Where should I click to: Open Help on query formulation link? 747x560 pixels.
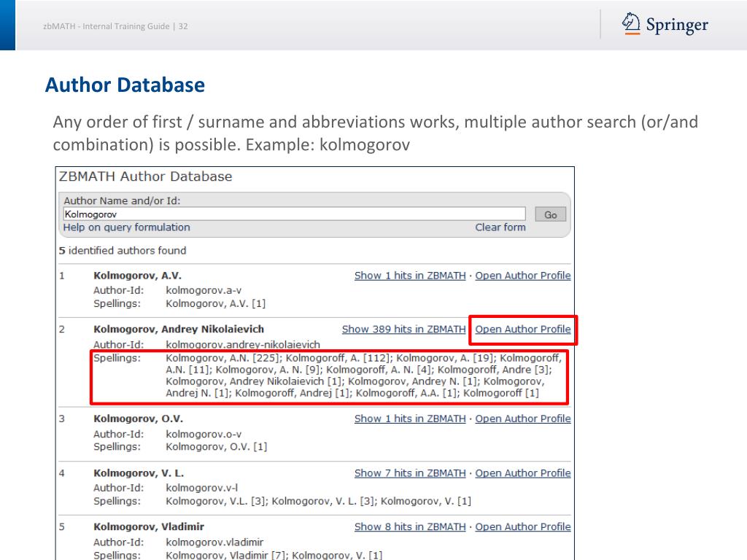click(x=127, y=227)
